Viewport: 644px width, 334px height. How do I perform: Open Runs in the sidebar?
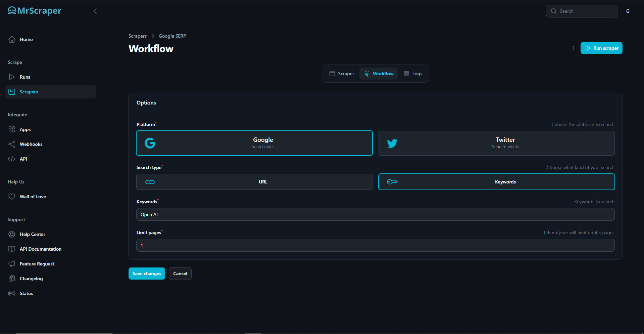pos(50,77)
